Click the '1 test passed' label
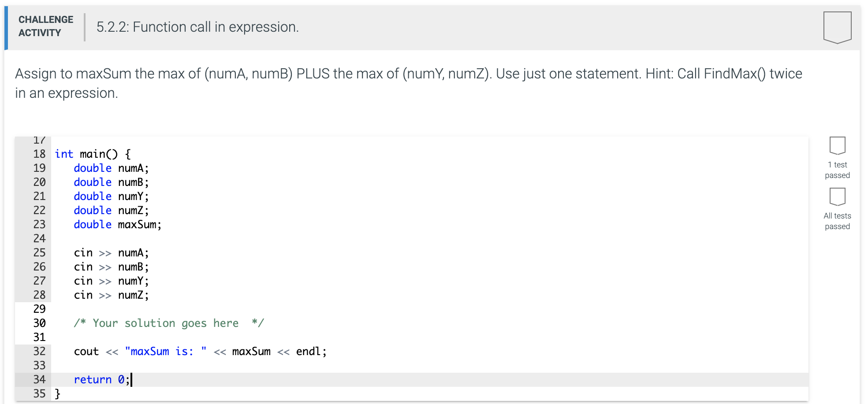Screen dimensions: 868x404 click(x=837, y=170)
